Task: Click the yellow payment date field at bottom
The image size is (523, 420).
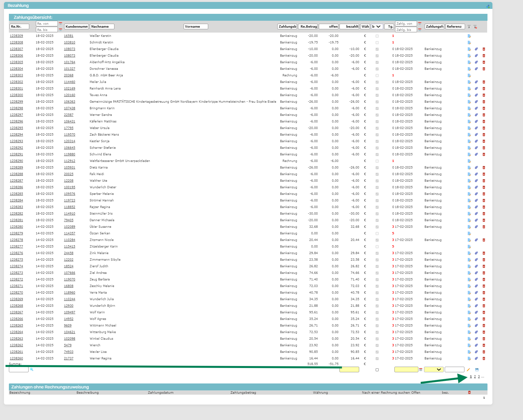Action: pos(406,370)
